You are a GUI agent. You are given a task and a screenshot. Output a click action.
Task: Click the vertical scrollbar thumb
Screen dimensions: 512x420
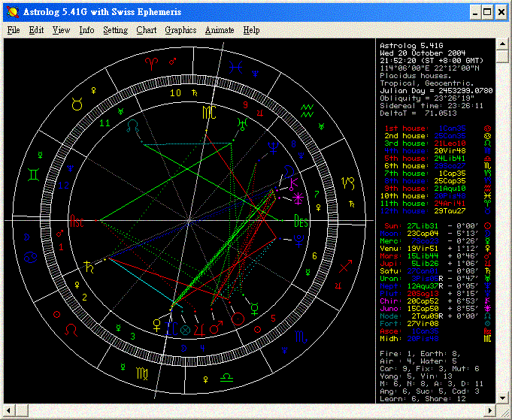pyautogui.click(x=502, y=56)
